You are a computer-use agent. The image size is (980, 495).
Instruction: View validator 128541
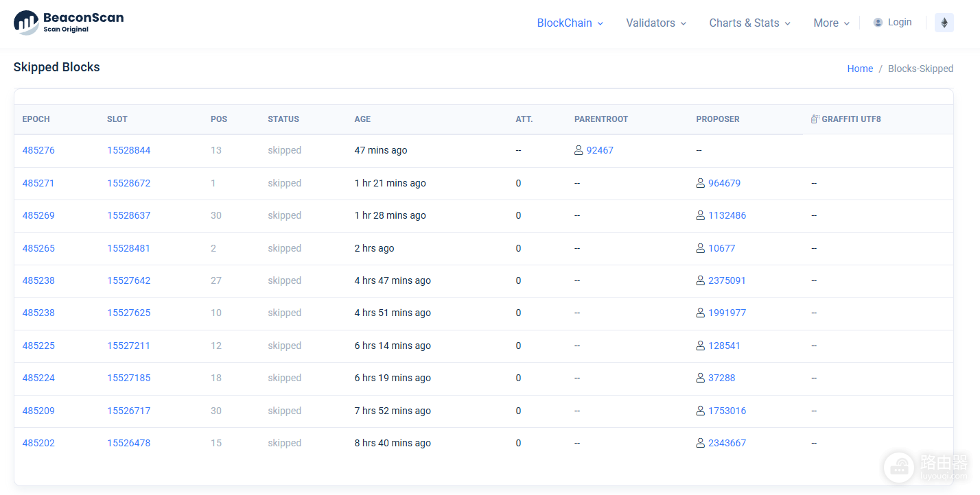(724, 346)
